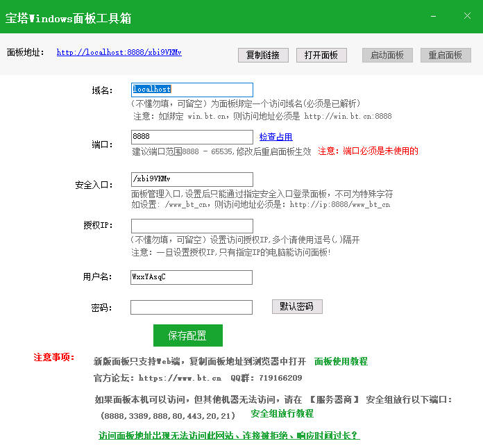Save settings with 保存配置 button
This screenshot has width=483, height=448.
(x=188, y=335)
